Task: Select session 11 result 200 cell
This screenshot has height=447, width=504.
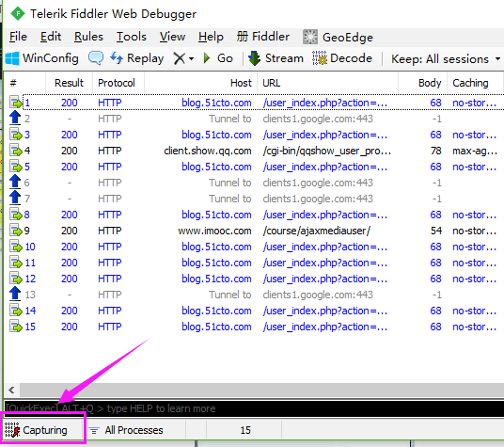Action: coord(69,263)
